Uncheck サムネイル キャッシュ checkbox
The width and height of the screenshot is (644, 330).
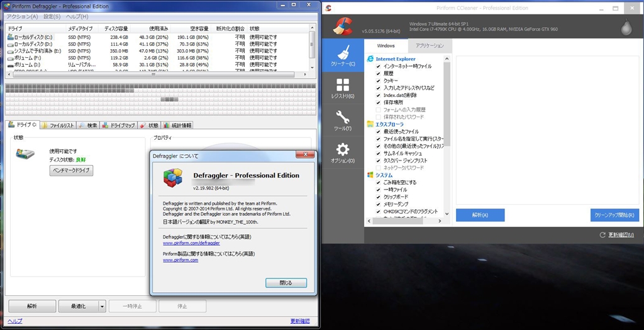[378, 153]
